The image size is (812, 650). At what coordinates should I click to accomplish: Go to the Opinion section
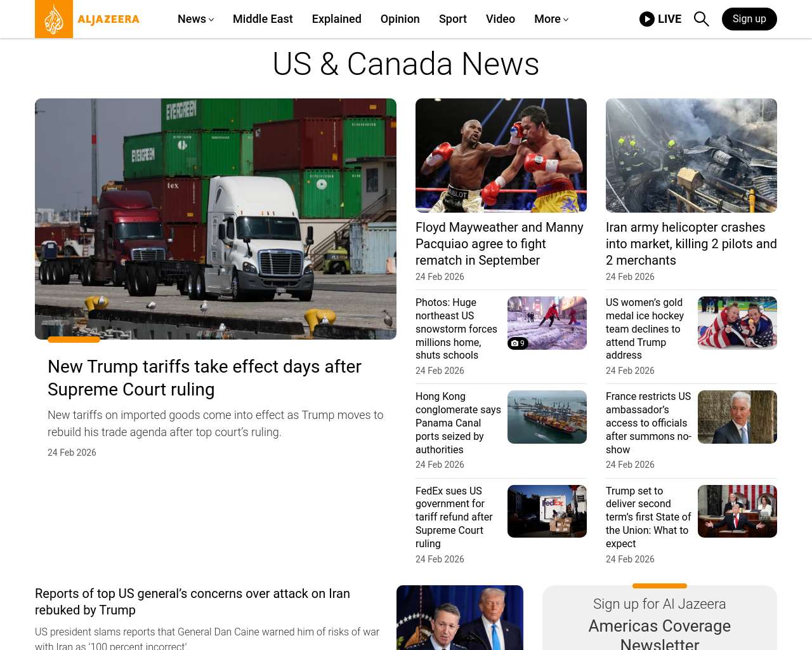click(400, 19)
